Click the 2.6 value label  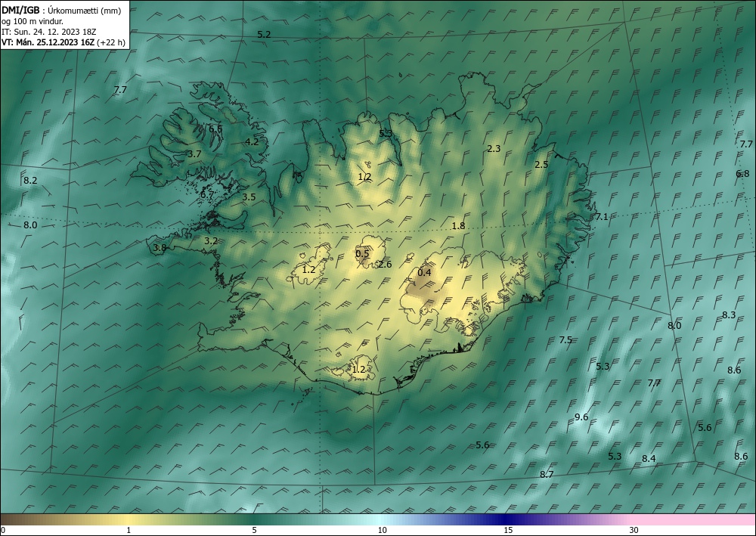click(385, 265)
